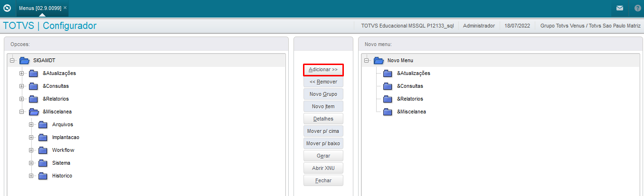Viewport: 644px width, 196px height.
Task: Expand the Sistema node
Action: (31, 163)
